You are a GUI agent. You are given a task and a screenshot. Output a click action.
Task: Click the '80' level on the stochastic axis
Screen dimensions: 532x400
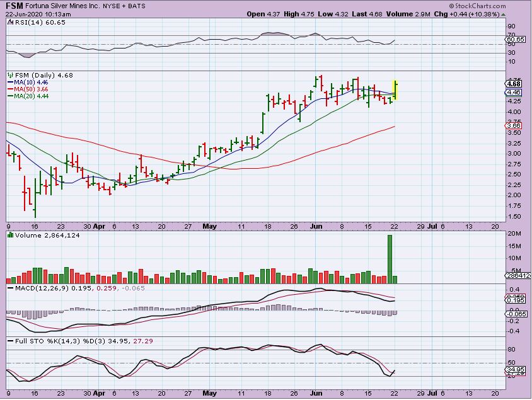tap(512, 350)
